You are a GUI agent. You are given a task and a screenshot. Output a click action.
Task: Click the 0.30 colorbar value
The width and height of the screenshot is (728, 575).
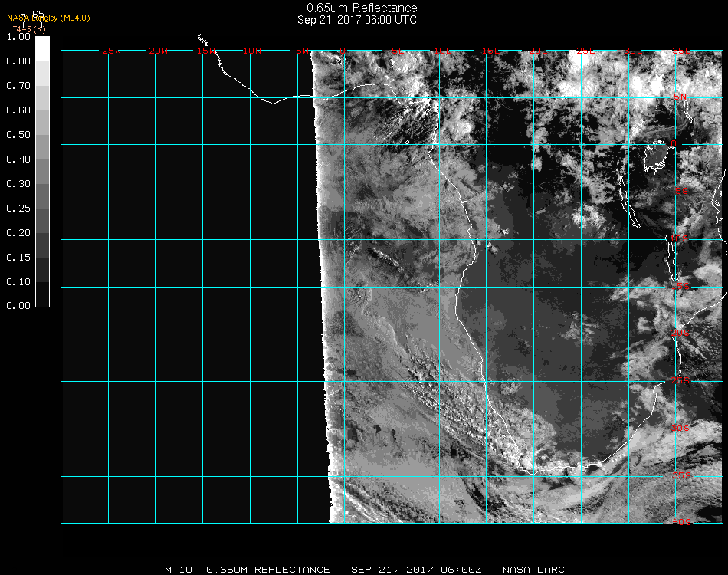[x=18, y=184]
